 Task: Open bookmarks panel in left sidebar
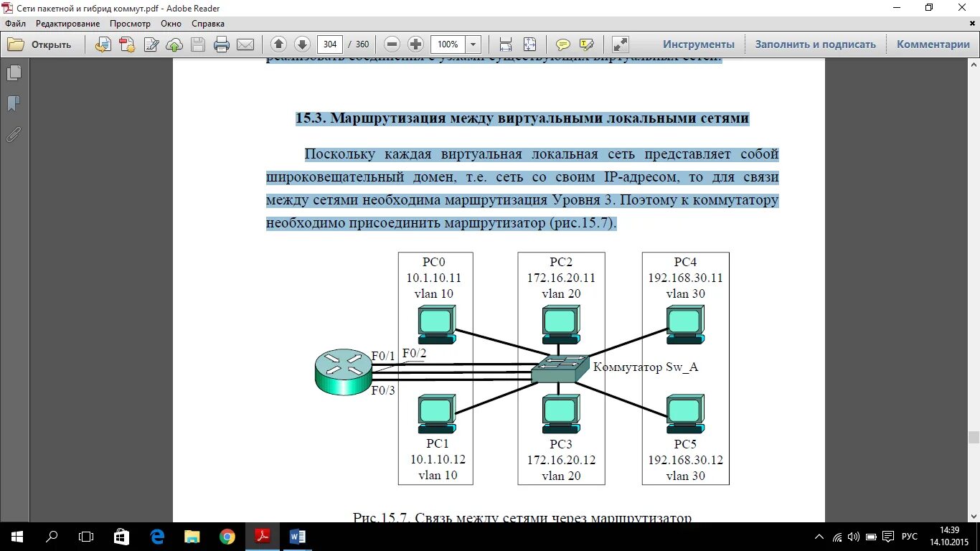[14, 104]
